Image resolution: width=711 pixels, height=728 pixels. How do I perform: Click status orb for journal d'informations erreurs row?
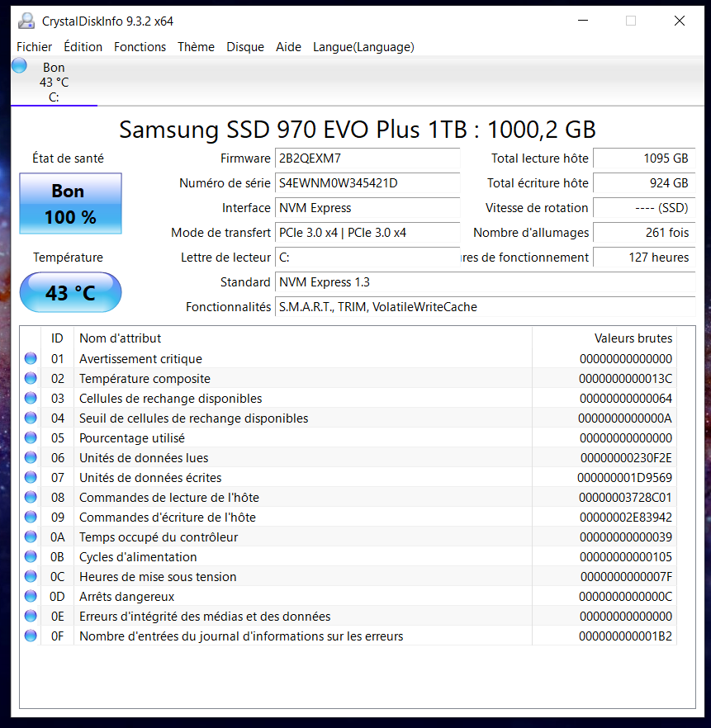click(x=31, y=636)
